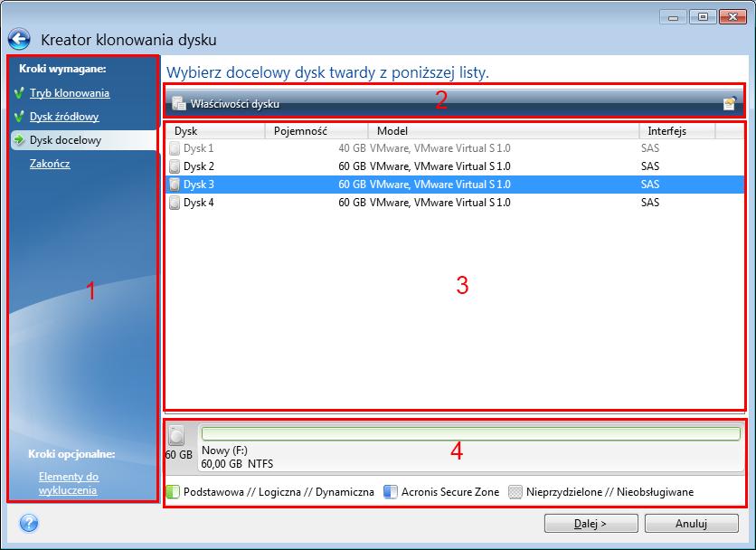Click blue Acronis Secure Zone legend swatch

pyautogui.click(x=391, y=492)
